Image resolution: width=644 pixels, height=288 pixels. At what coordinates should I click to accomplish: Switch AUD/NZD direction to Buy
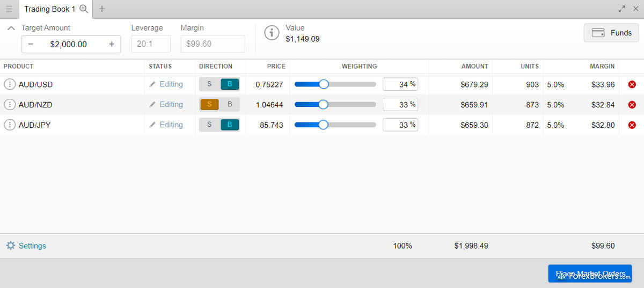[x=230, y=104]
